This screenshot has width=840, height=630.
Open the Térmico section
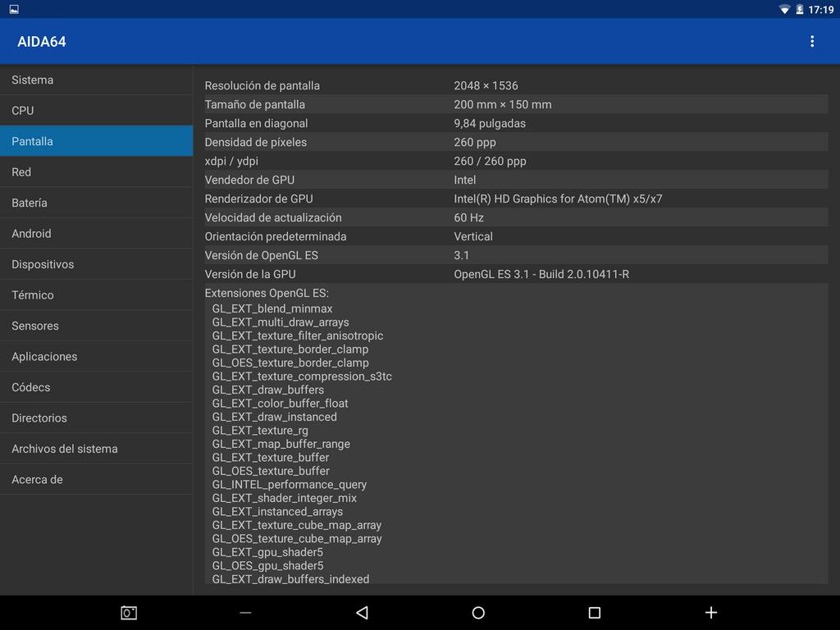coord(97,294)
